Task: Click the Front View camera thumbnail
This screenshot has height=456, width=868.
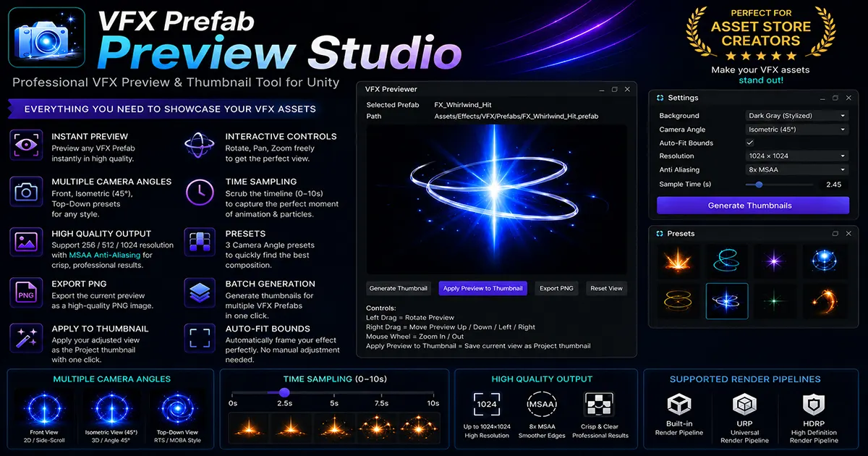Action: tap(43, 408)
